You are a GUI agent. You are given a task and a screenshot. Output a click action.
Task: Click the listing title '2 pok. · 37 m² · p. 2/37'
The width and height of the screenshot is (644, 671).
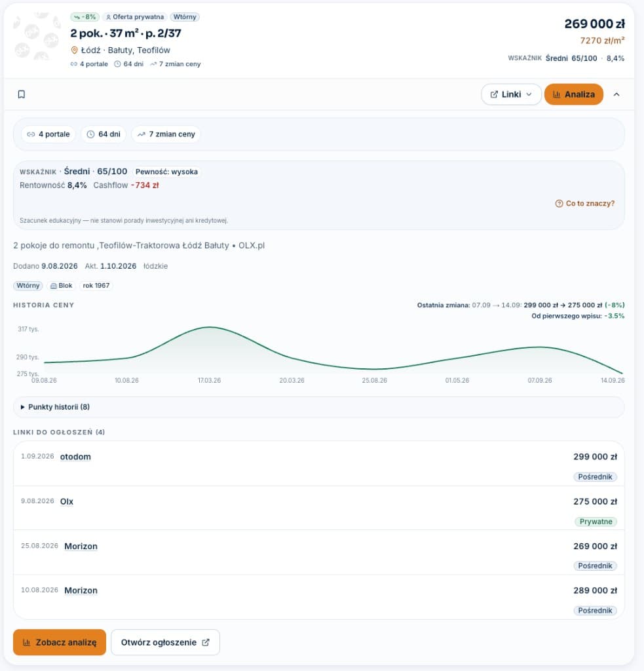click(x=126, y=33)
